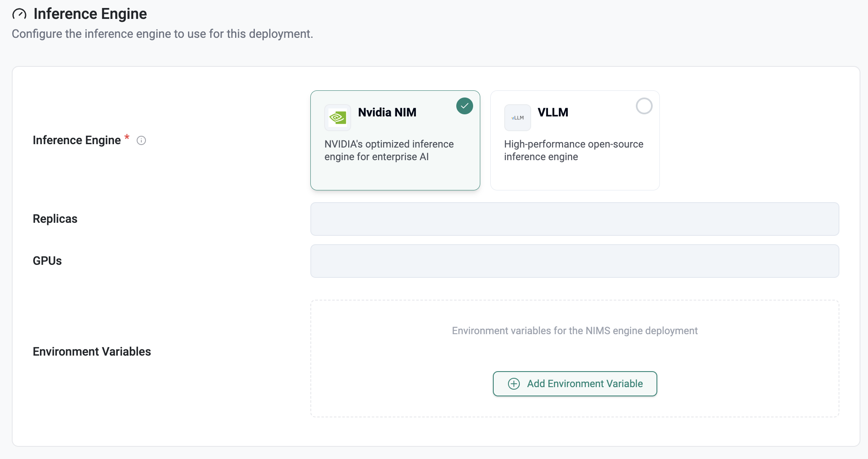868x459 pixels.
Task: Select the VLLM radio circle
Action: 644,106
